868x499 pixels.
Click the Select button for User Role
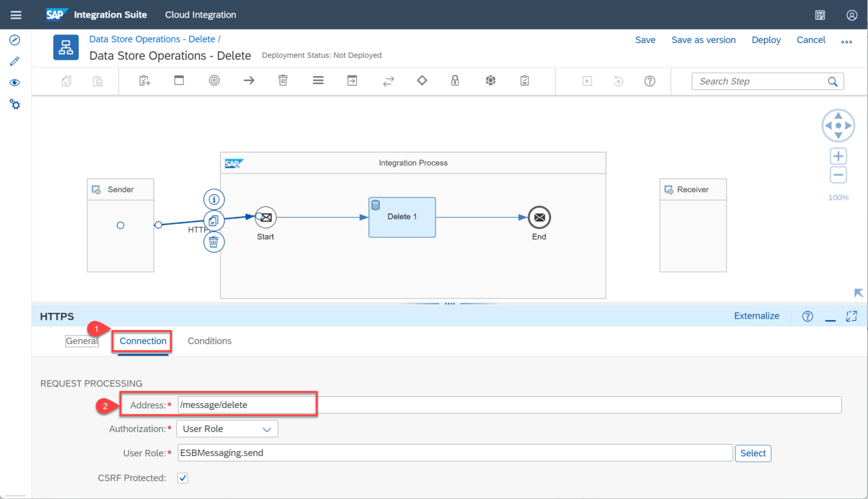pos(753,453)
